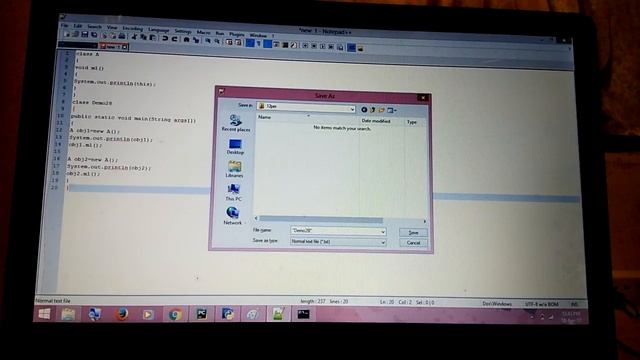Close the Save As dialog with X
This screenshot has height=360, width=640.
[x=423, y=98]
